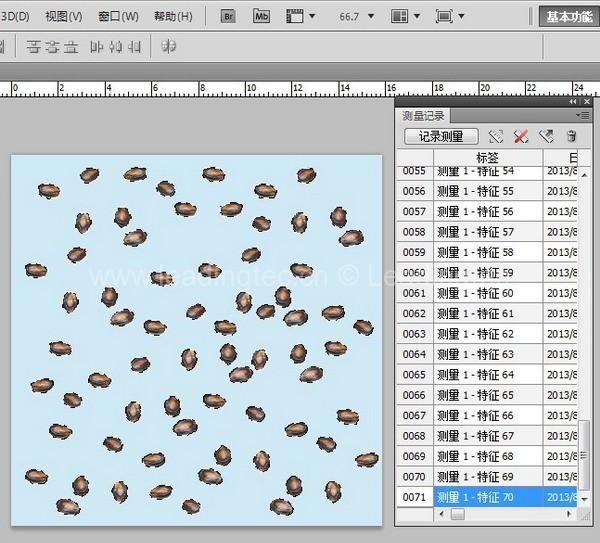Screen dimensions: 600x543
Task: Click the horizontal scrollbar thumb in measurement log
Action: tap(457, 515)
